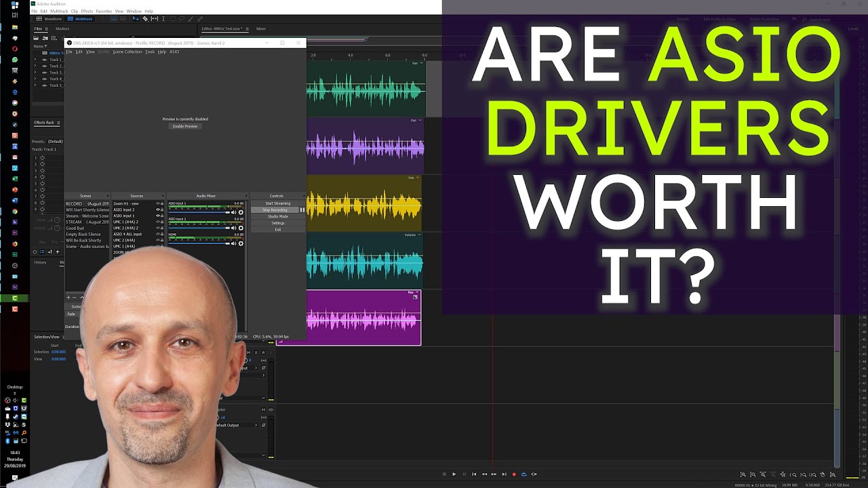Select the Time Selection tool in Audition
The height and width of the screenshot is (488, 868).
(163, 19)
